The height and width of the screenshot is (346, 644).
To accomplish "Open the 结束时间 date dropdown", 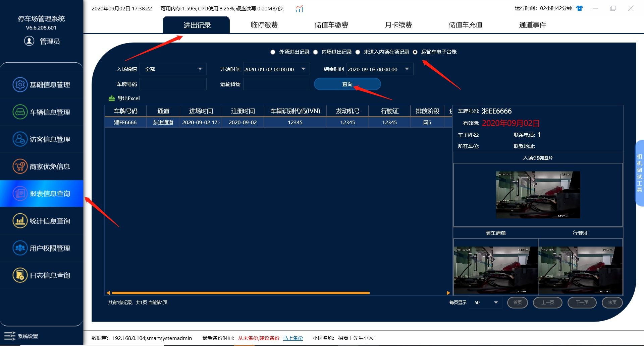I will tap(407, 69).
